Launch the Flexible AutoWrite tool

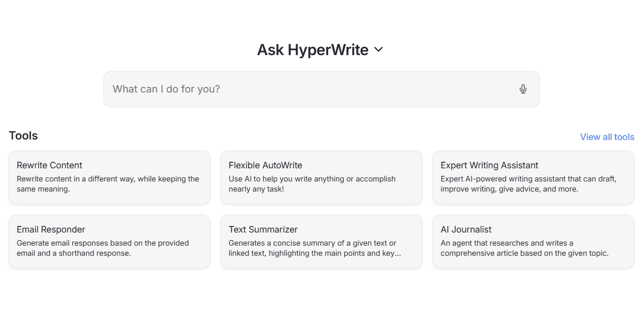[321, 177]
